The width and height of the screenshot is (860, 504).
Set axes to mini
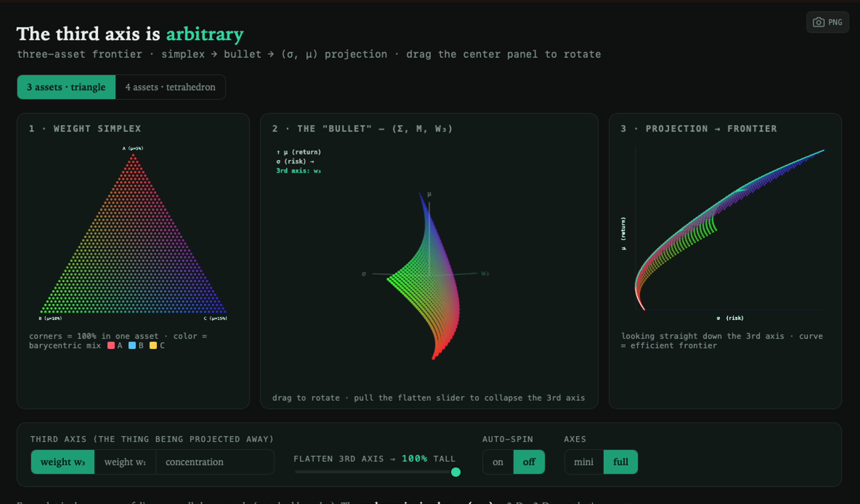click(x=583, y=462)
